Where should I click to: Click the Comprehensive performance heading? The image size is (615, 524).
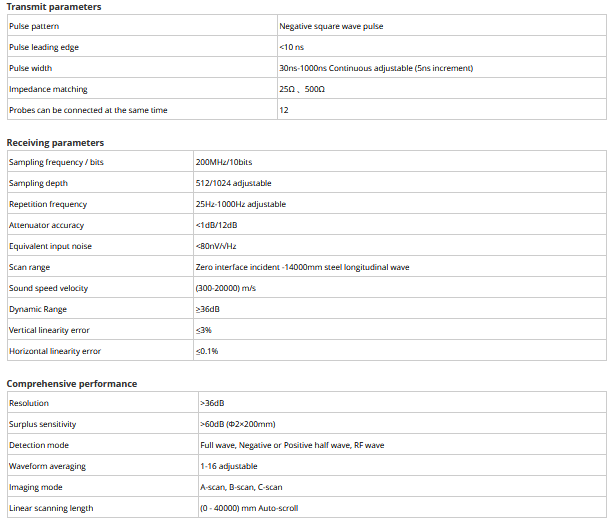click(x=72, y=384)
